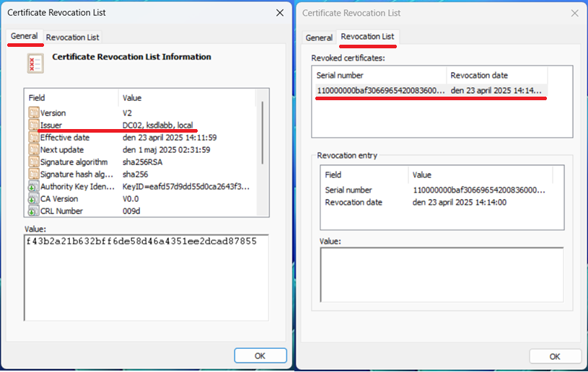Click the empty Value box in right dialog

(x=442, y=275)
